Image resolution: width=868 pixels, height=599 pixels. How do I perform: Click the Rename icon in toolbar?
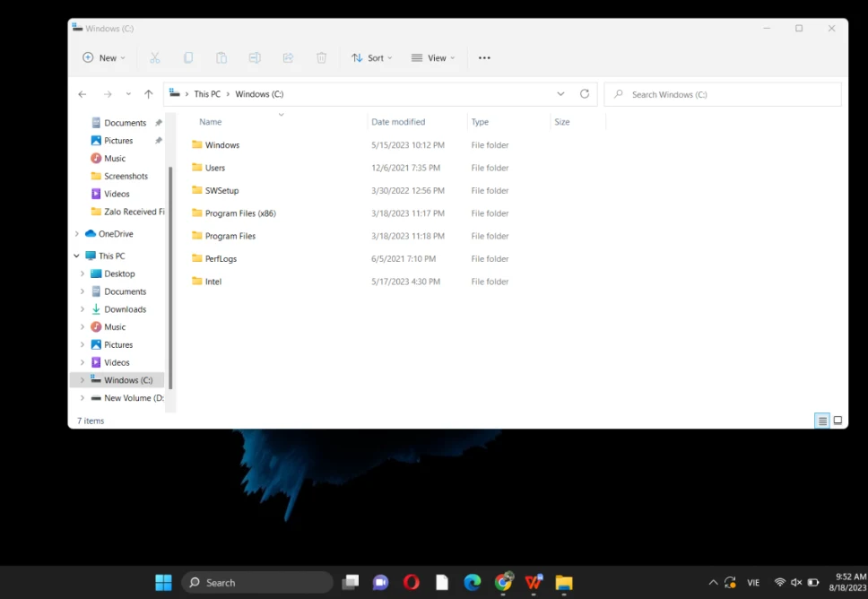[x=255, y=57]
